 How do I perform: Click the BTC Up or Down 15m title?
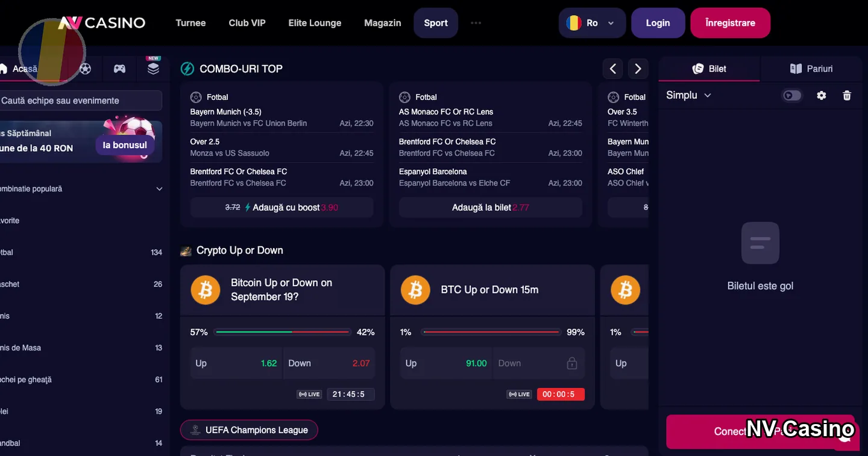click(489, 290)
